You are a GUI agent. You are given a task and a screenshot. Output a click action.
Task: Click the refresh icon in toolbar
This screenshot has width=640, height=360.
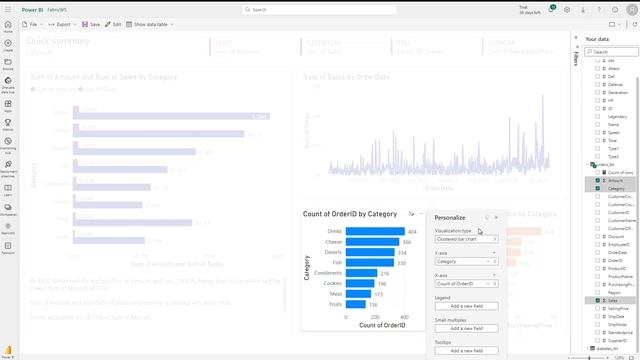coord(634,24)
